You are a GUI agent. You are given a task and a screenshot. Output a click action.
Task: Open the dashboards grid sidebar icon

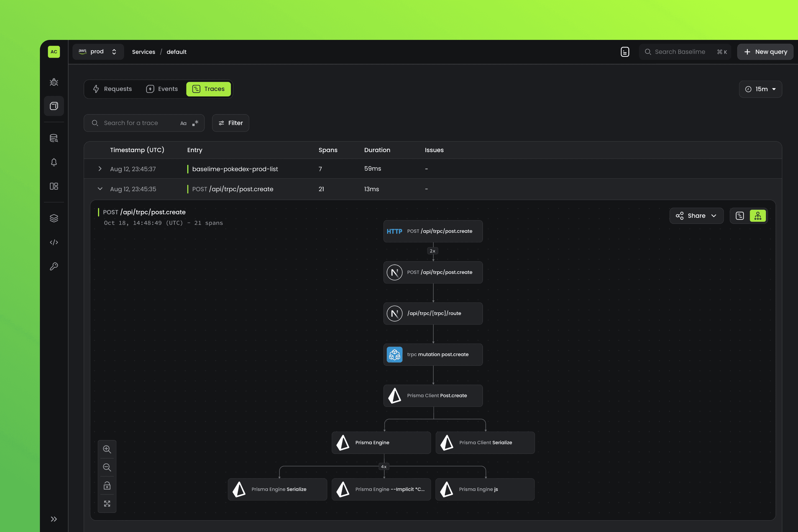(53, 186)
